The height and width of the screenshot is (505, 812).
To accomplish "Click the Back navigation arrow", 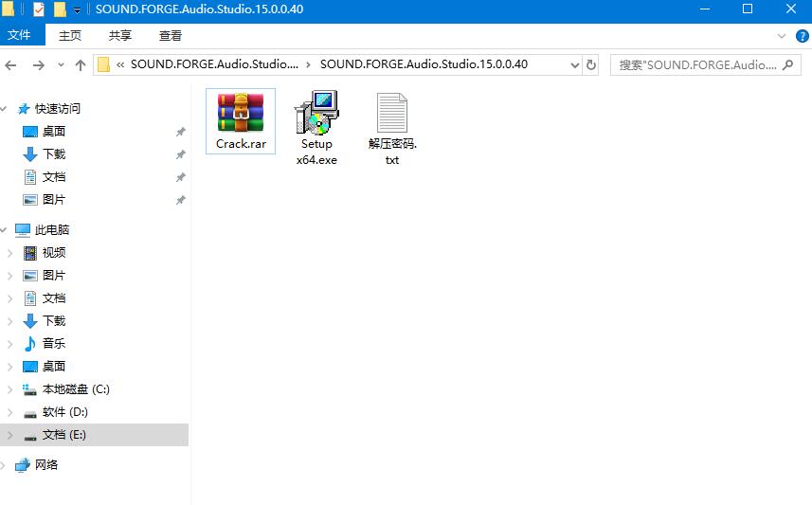I will pyautogui.click(x=10, y=65).
